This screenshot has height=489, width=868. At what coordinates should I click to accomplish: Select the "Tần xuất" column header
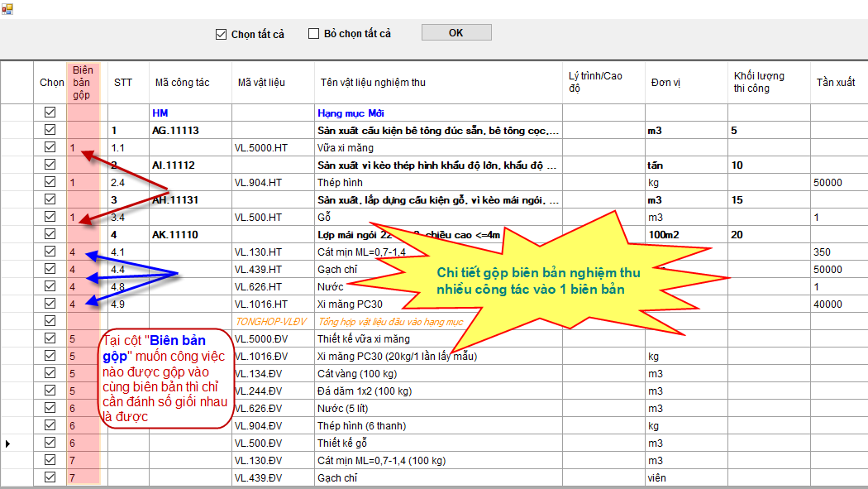coord(839,83)
